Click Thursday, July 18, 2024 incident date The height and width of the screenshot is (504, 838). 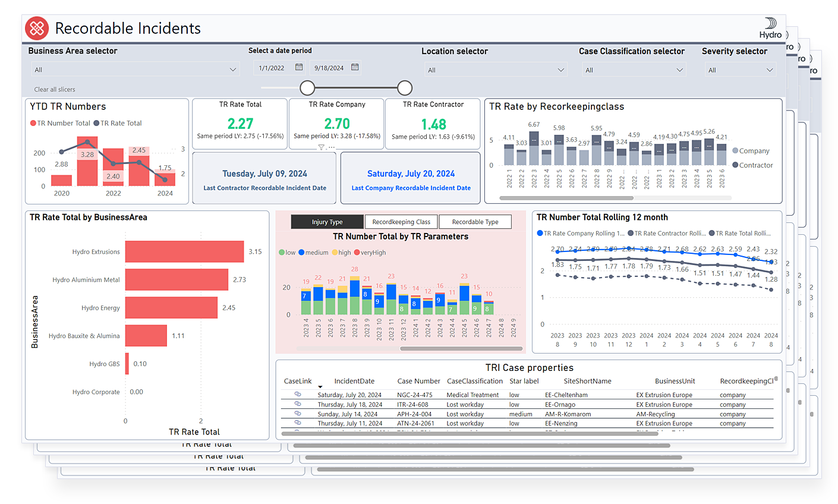(350, 405)
